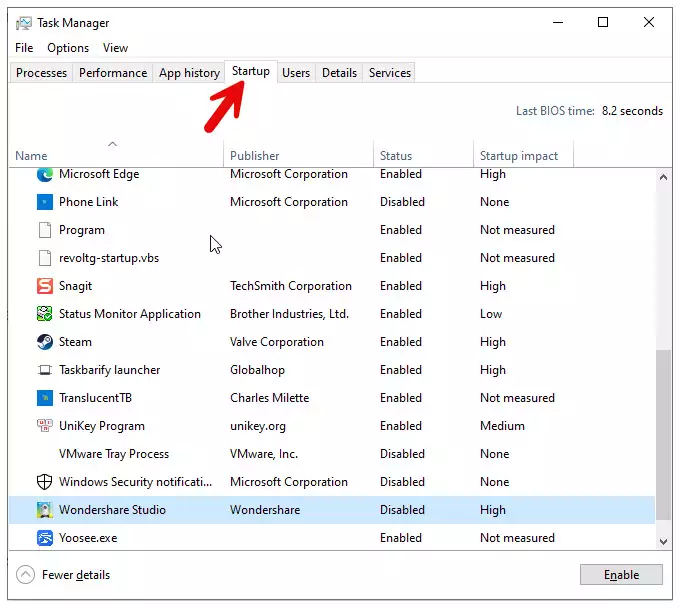Select the Yoosee.exe entry name
This screenshot has height=608, width=680.
point(88,538)
